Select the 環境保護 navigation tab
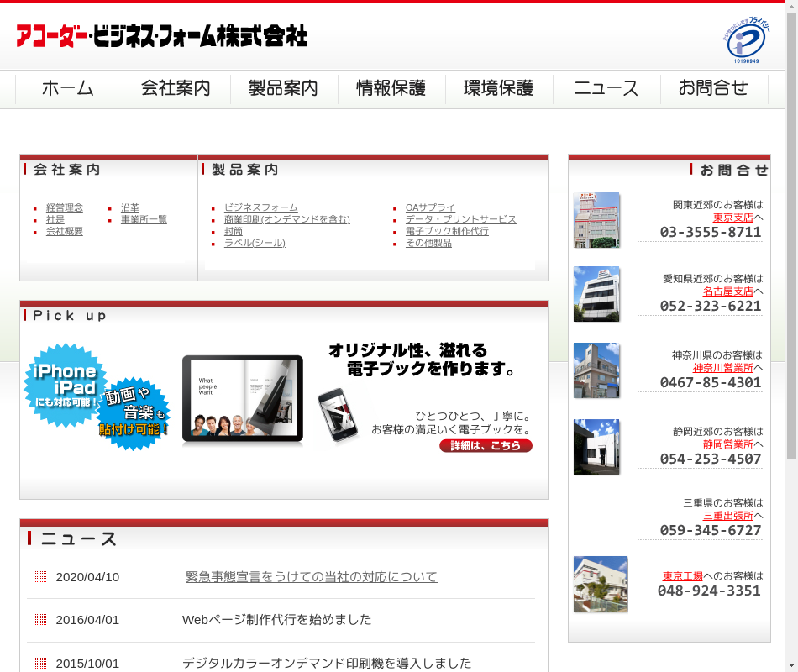This screenshot has width=798, height=672. pyautogui.click(x=498, y=88)
